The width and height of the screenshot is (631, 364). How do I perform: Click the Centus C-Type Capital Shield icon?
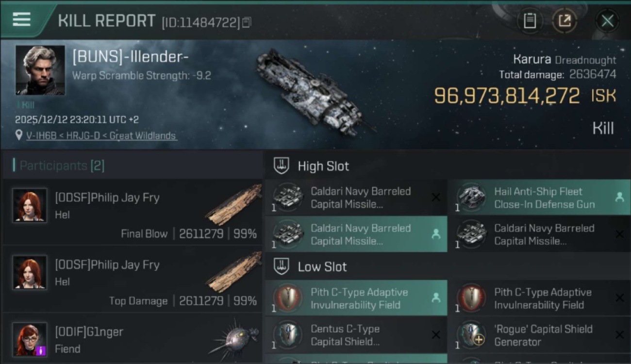pos(288,335)
